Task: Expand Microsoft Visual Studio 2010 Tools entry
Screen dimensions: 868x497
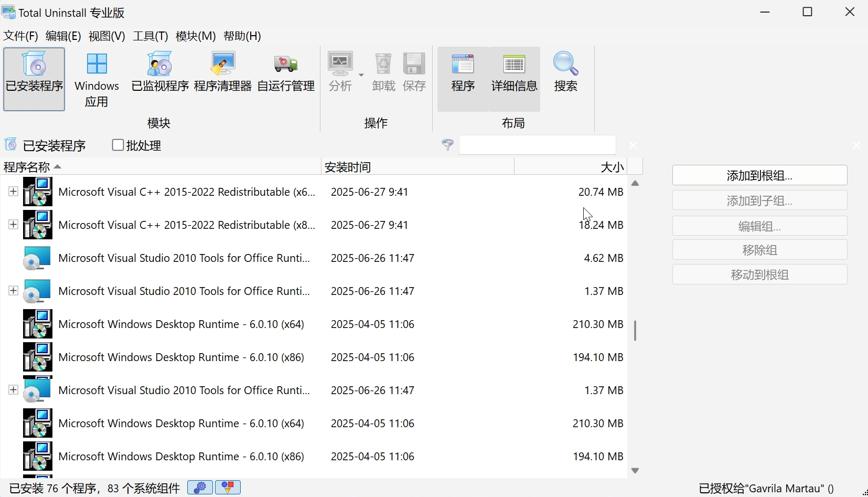Action: coord(13,291)
